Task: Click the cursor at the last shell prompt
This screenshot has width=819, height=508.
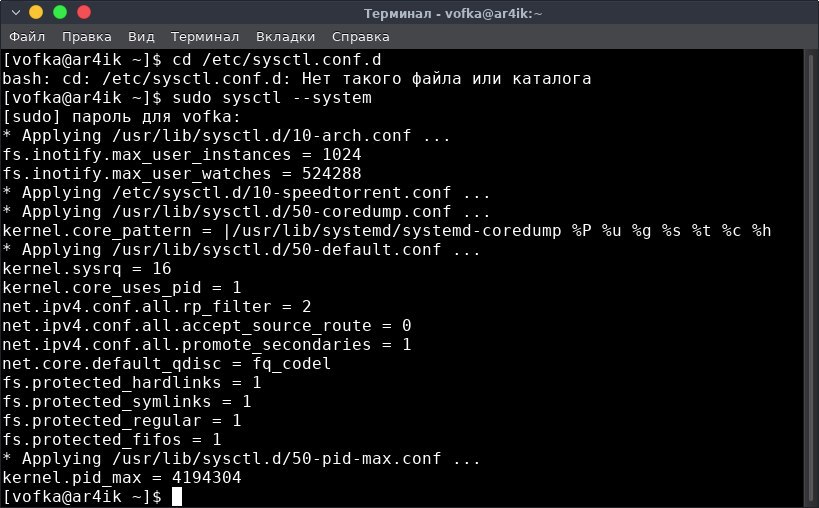Action: click(177, 497)
